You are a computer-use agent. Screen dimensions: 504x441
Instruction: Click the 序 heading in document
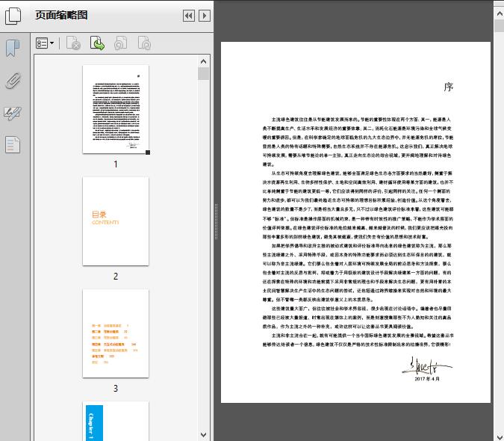449,87
